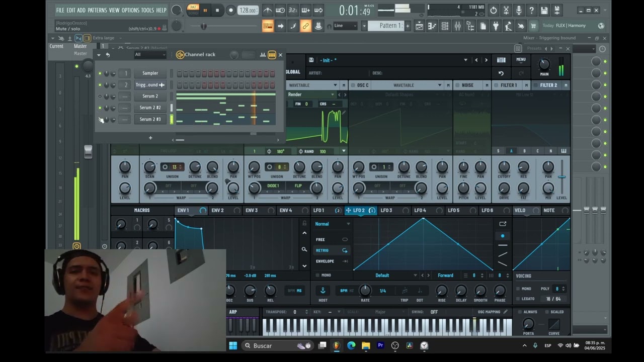644x362 pixels.
Task: Open Serum preset browser dropdown arrow
Action: tap(465, 60)
